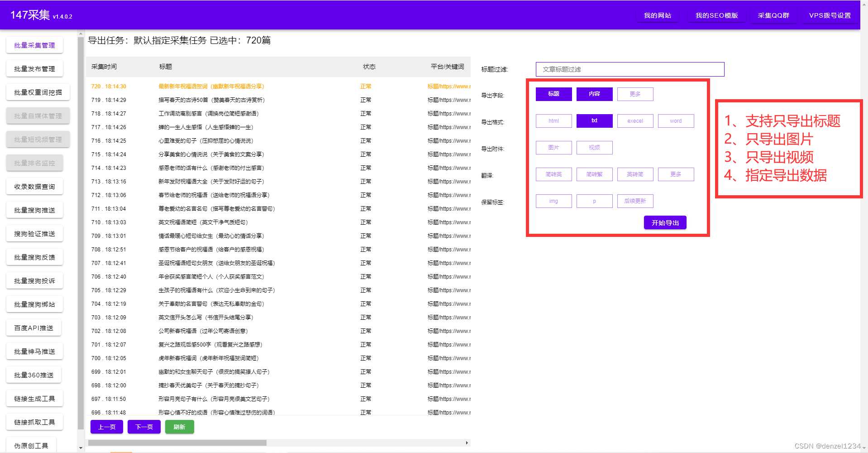Go to 批量搜狗推送 in the sidebar
868x453 pixels.
[34, 210]
